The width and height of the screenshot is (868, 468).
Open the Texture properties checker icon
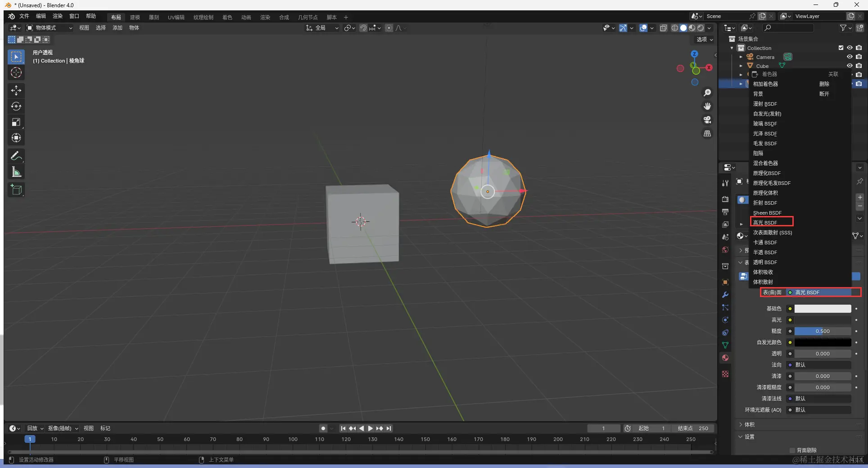tap(725, 374)
